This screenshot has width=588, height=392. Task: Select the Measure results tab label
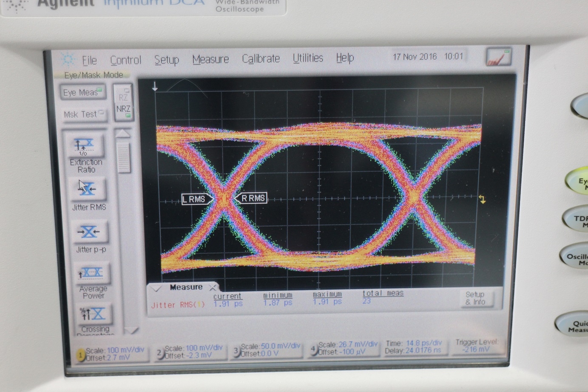click(186, 287)
